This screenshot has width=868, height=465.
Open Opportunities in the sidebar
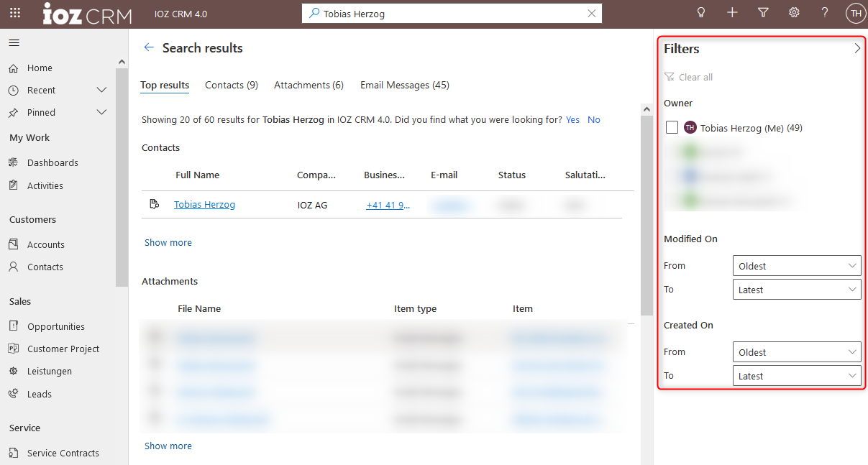[x=55, y=326]
